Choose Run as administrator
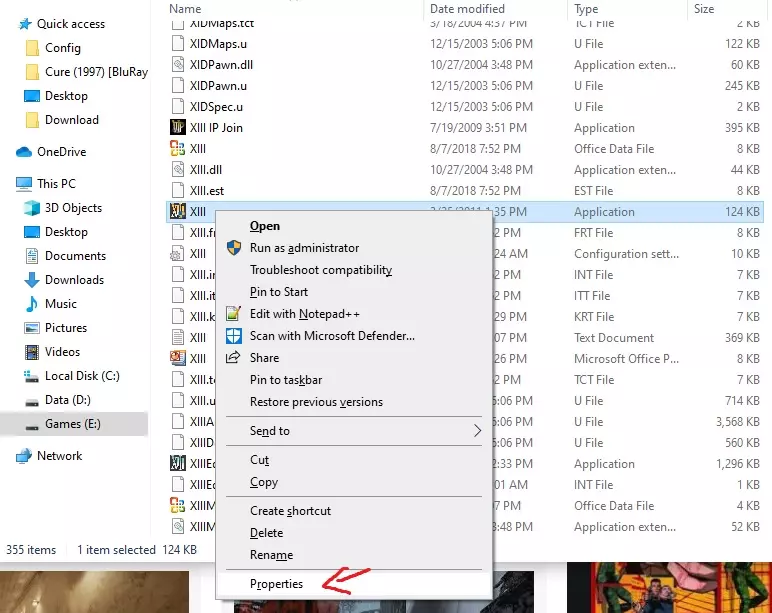The width and height of the screenshot is (772, 613). [304, 248]
